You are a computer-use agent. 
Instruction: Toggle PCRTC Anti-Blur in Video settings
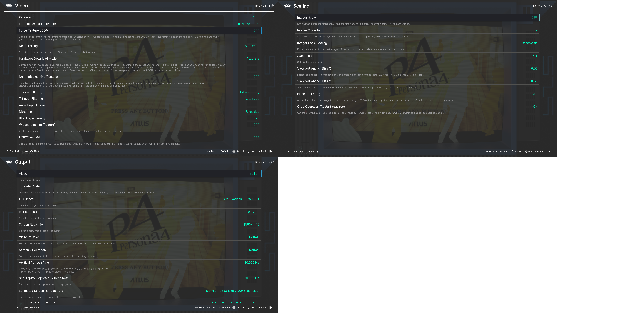139,138
